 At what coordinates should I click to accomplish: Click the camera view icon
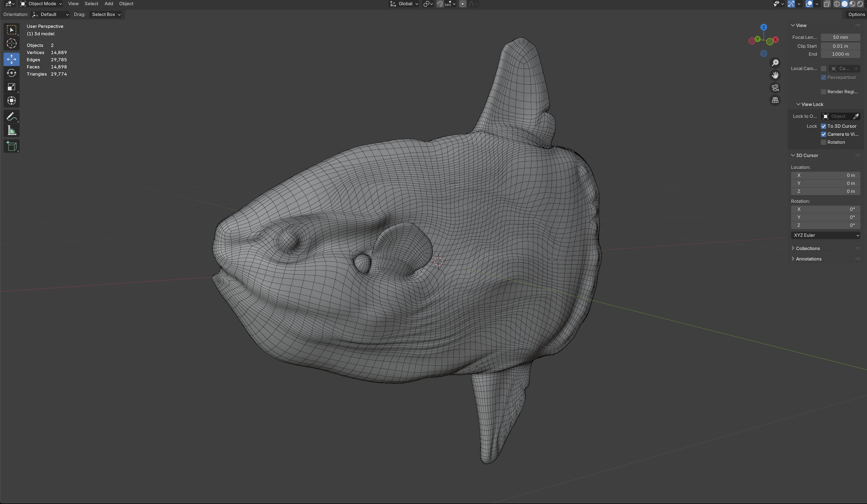coord(775,88)
